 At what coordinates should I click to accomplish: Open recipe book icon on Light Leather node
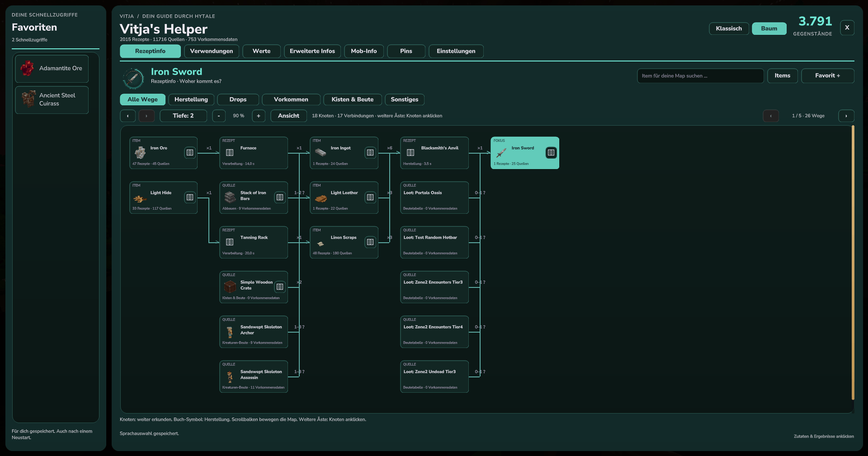click(370, 197)
